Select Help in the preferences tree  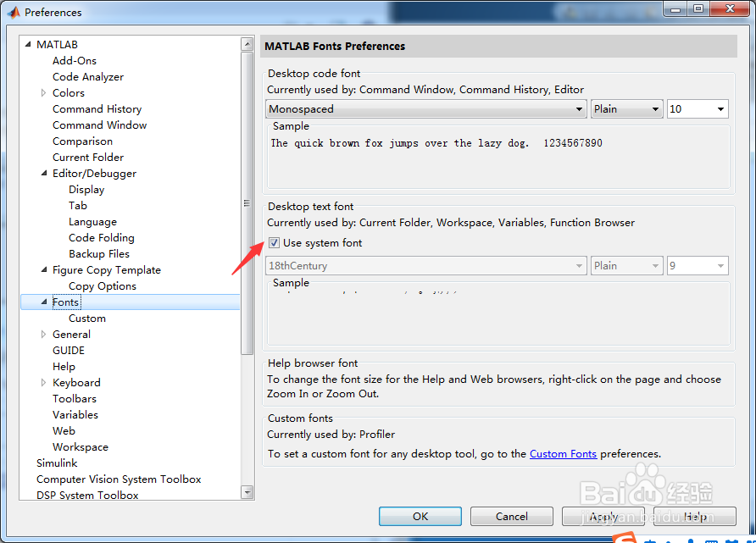coord(64,367)
